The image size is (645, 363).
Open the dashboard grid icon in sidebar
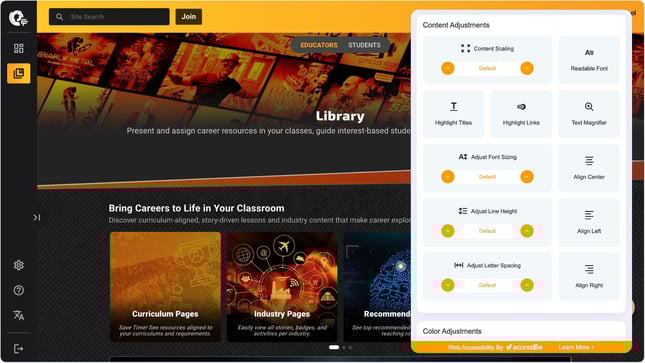[19, 49]
